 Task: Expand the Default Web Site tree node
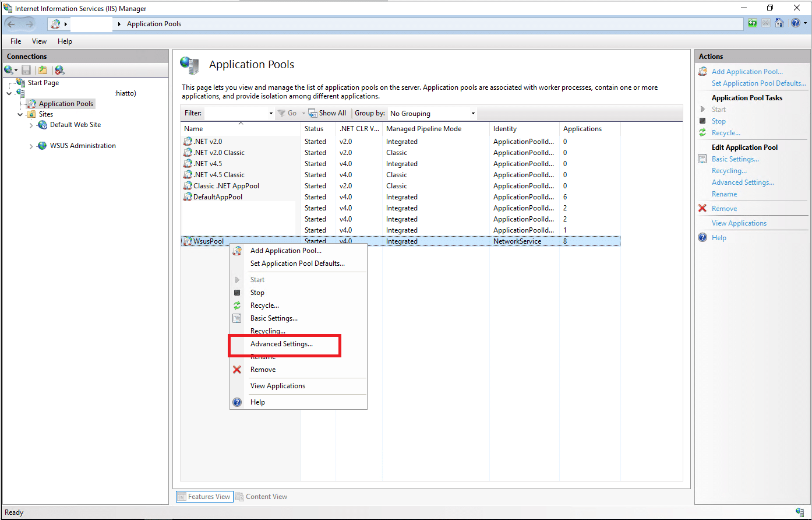click(31, 125)
